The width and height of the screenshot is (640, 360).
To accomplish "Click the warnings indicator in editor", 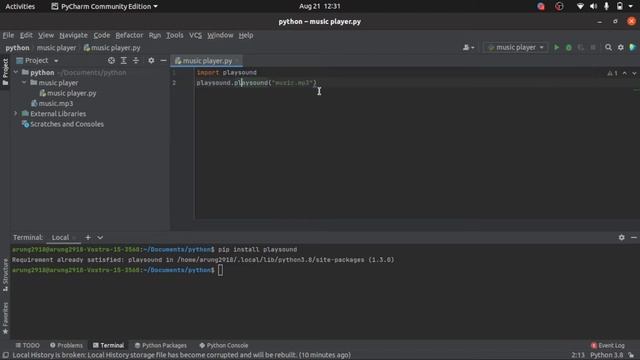I will (612, 73).
